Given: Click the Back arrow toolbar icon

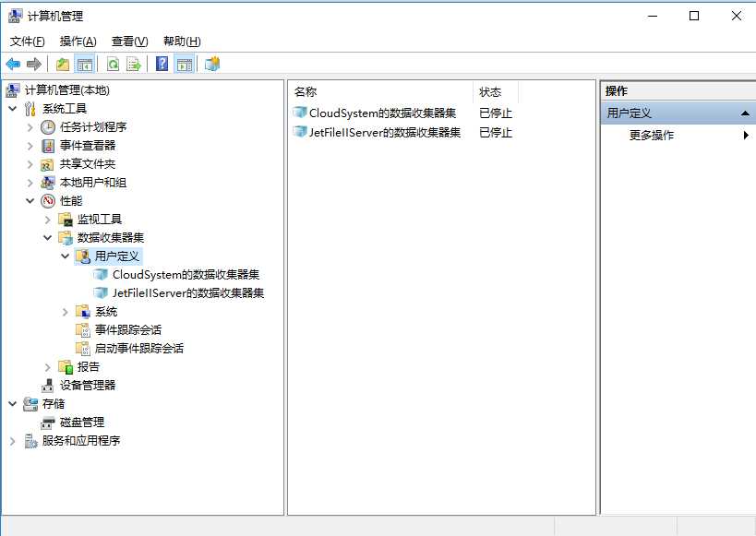Looking at the screenshot, I should tap(13, 64).
